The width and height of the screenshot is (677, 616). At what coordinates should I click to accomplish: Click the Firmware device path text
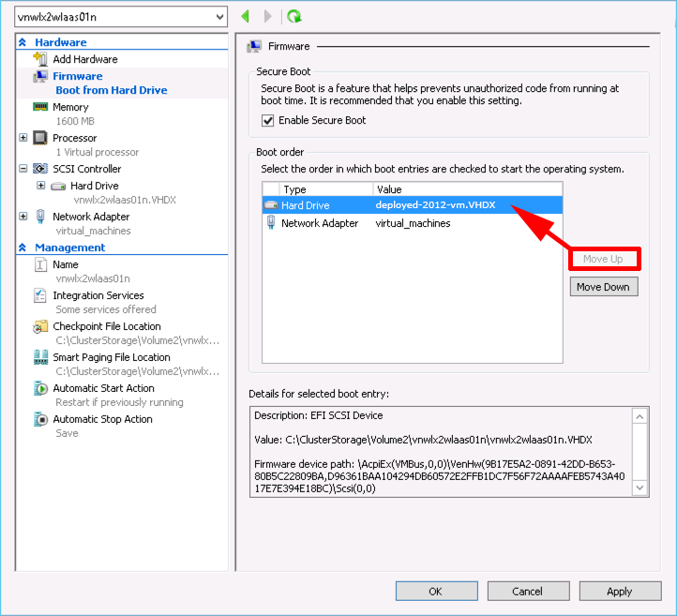[x=439, y=476]
